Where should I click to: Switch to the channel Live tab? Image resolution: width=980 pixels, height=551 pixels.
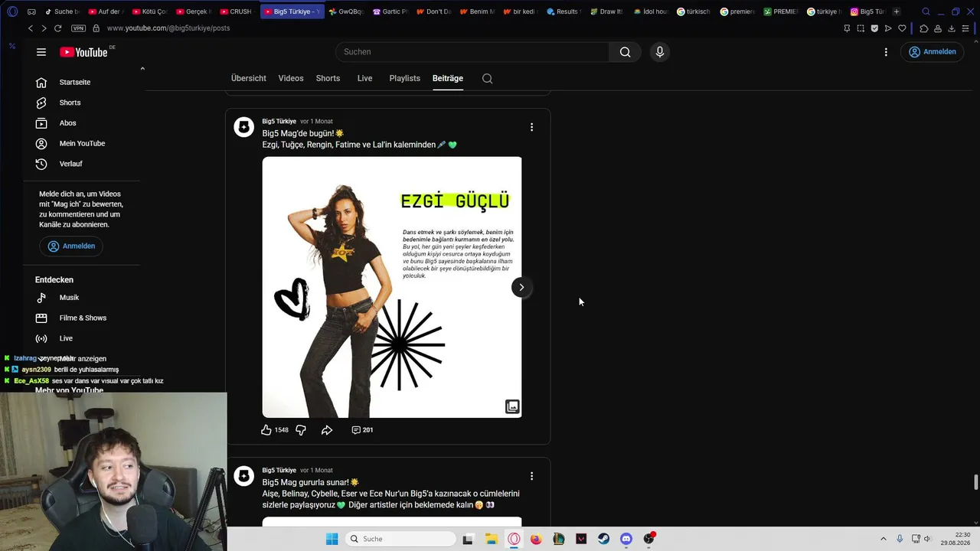tap(364, 78)
